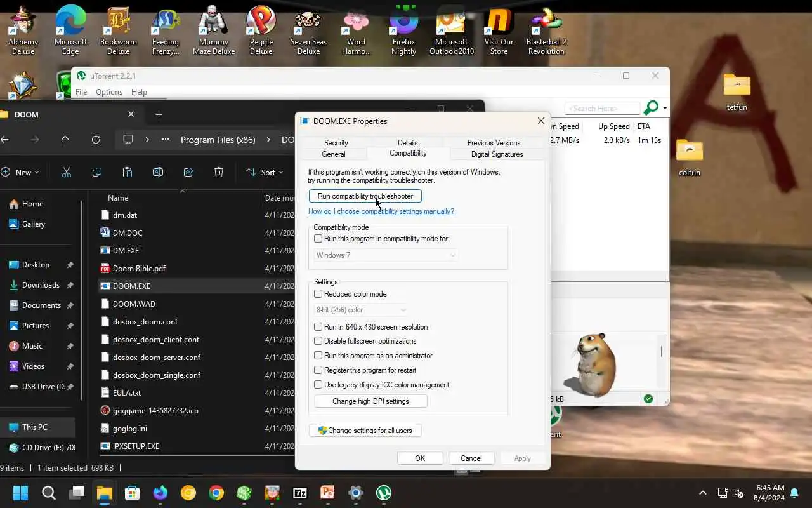
Task: Check Run this program as an administrator
Action: [x=318, y=356]
